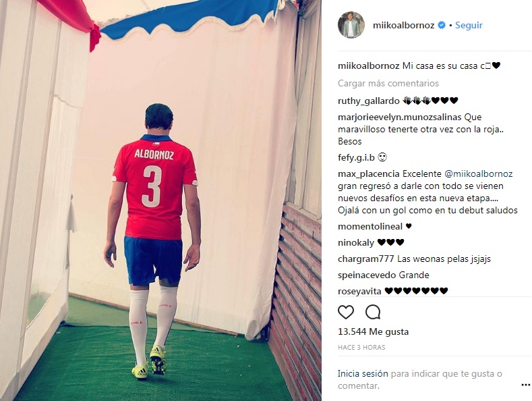Open the comment speech bubble icon

point(373,312)
